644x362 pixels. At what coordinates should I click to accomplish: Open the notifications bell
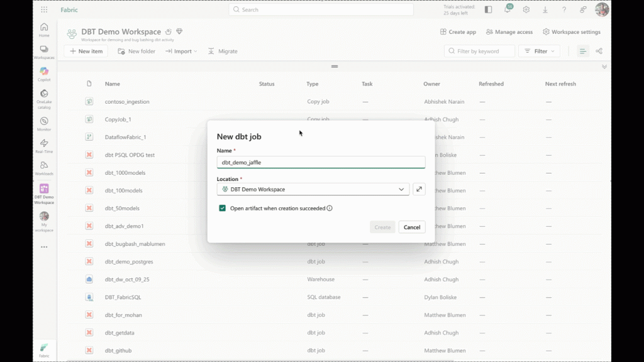[507, 9]
